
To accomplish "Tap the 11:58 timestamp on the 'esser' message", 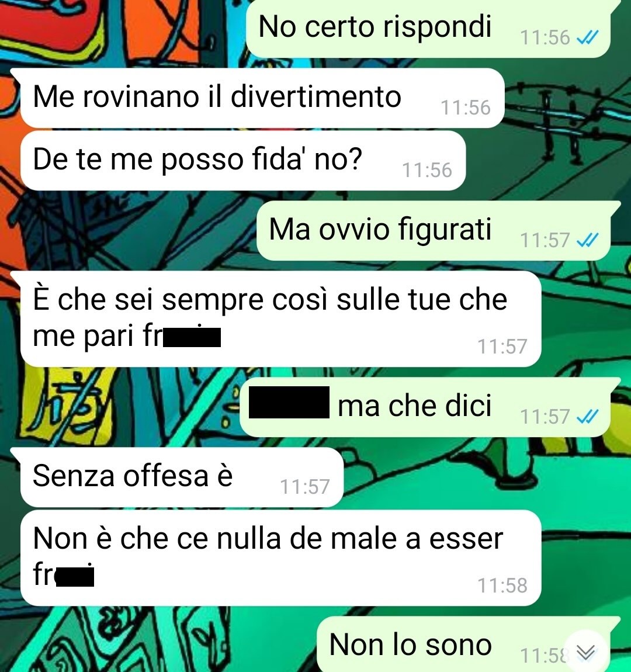I will [502, 586].
